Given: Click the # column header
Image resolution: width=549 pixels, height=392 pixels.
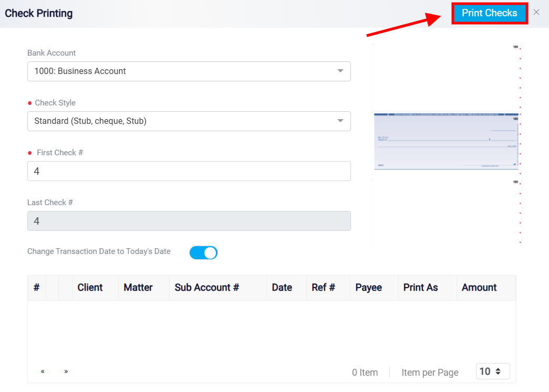Looking at the screenshot, I should pyautogui.click(x=36, y=288).
